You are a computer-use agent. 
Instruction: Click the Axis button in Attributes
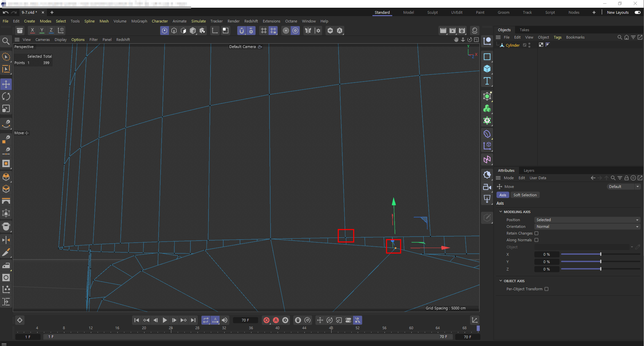tap(503, 195)
